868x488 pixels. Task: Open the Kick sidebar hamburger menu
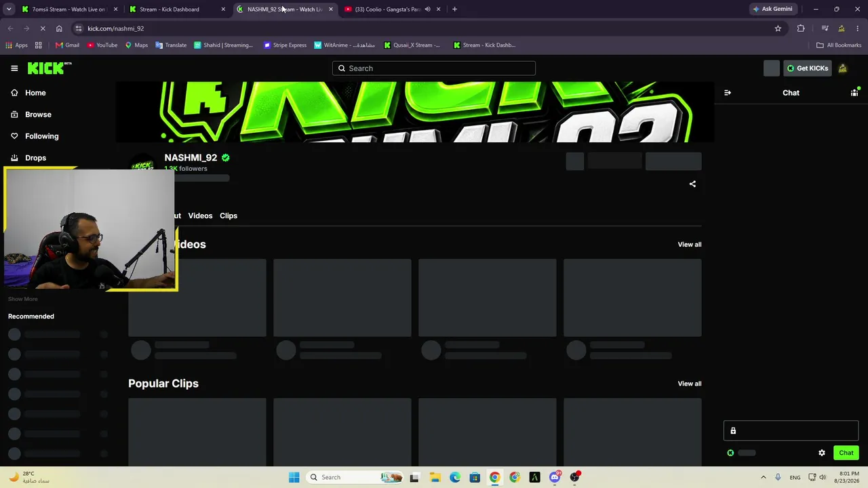point(14,68)
